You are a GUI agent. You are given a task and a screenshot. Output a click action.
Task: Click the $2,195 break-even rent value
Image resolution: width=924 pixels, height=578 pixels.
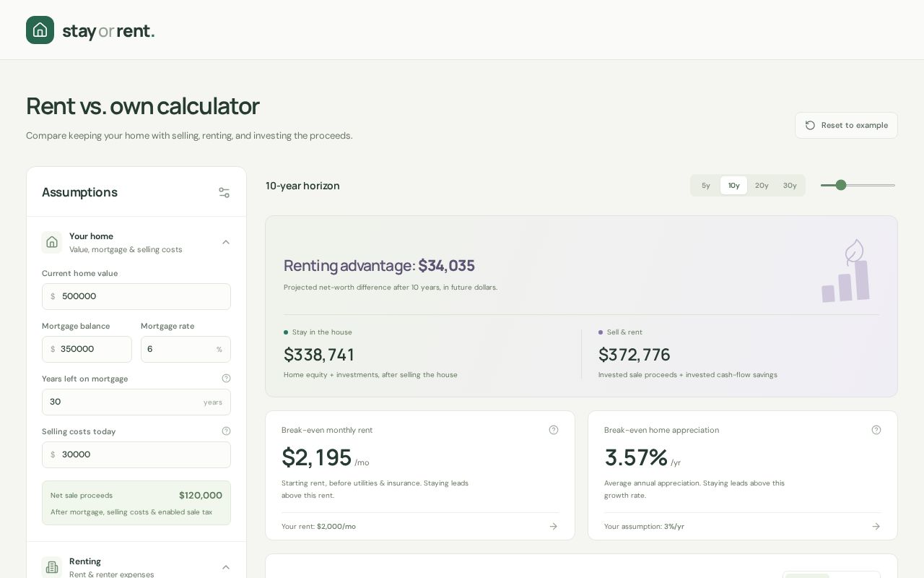coord(316,457)
